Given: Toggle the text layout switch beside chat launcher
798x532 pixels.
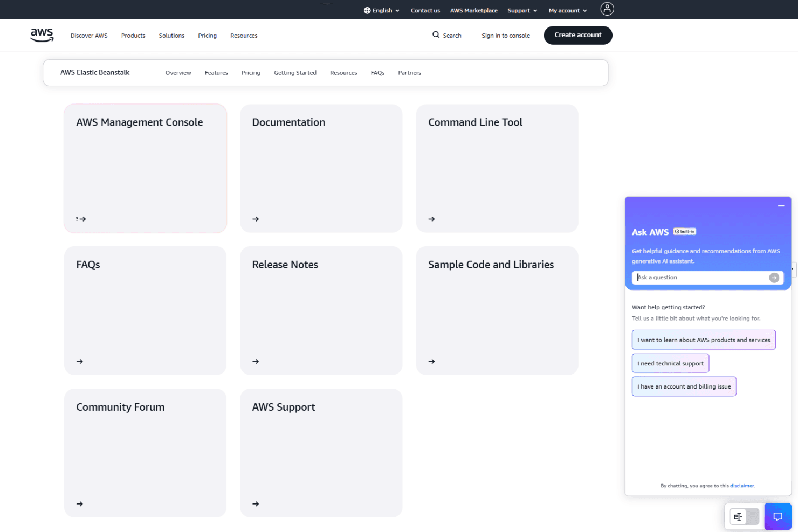Looking at the screenshot, I should 744,516.
